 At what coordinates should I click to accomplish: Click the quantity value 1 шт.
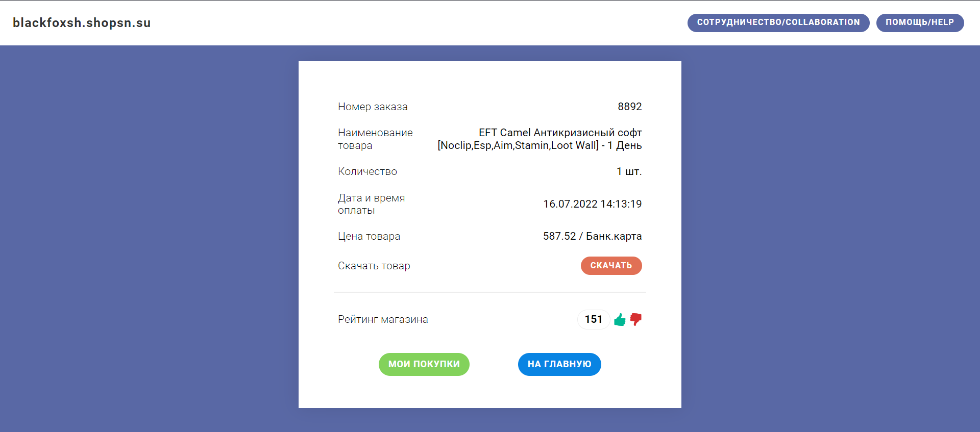629,171
